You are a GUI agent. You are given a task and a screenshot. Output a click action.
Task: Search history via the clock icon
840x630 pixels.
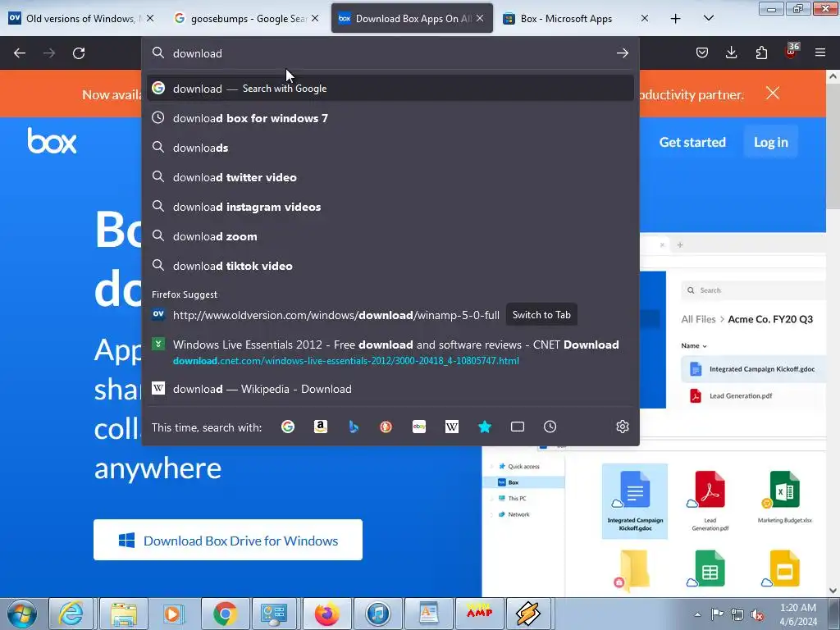pyautogui.click(x=550, y=427)
